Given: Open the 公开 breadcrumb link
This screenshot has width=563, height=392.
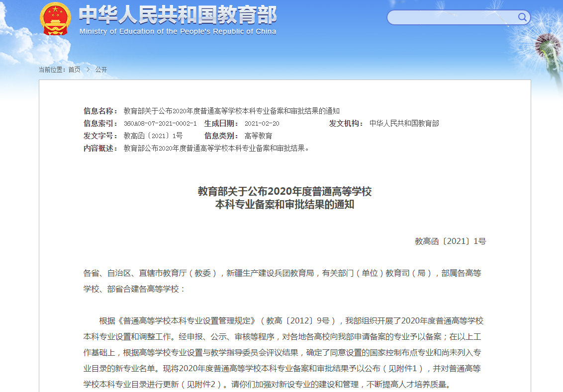Looking at the screenshot, I should coord(101,70).
